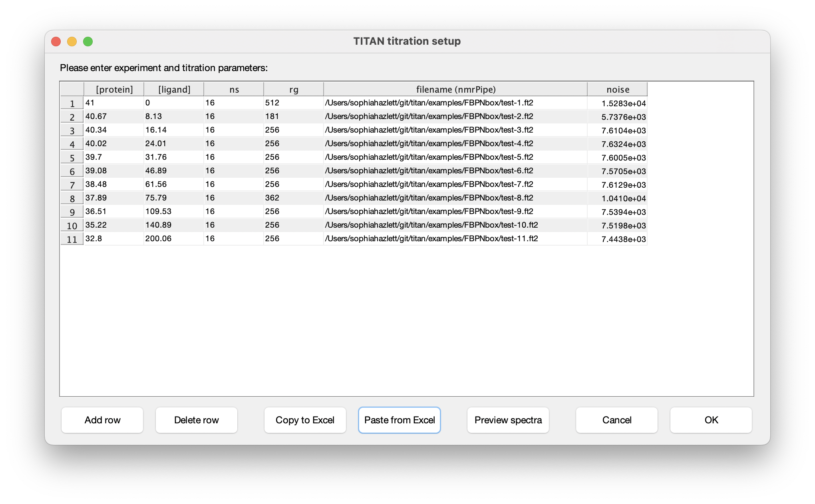Select the test-9.ft2 filename cell
Viewport: 815px width, 504px height.
pyautogui.click(x=455, y=211)
